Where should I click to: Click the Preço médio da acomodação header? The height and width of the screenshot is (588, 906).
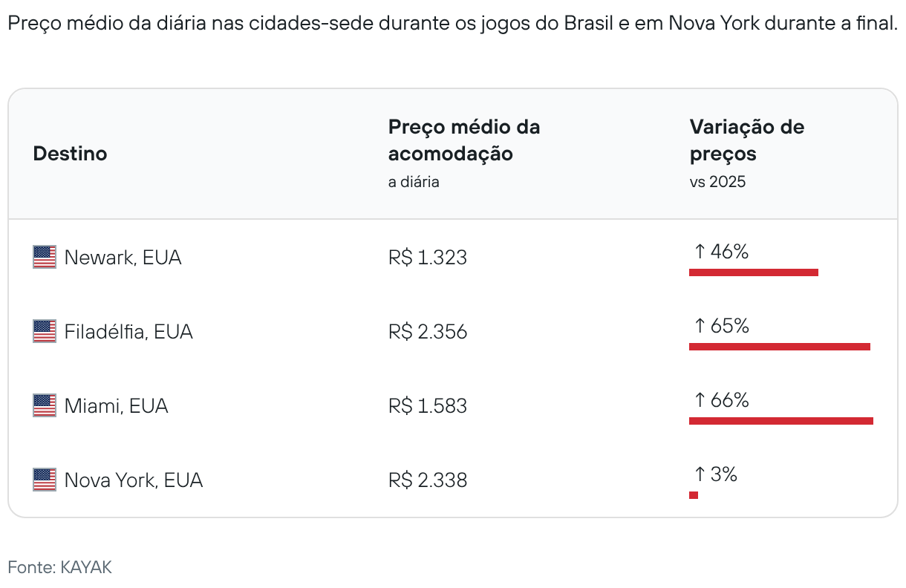point(464,140)
